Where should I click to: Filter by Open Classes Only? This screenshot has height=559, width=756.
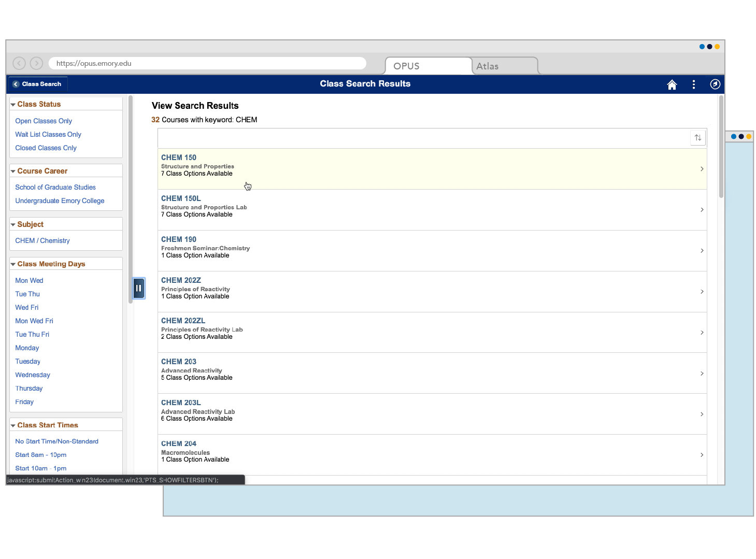[x=44, y=121]
